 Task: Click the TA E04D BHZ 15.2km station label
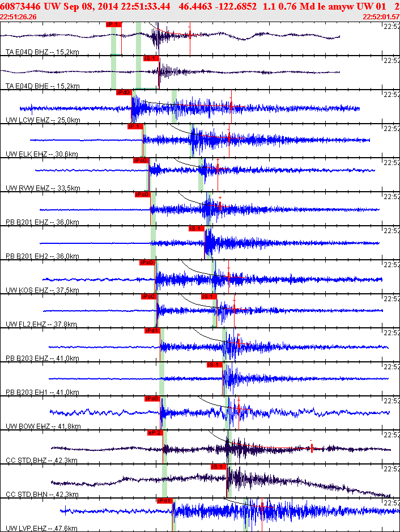click(42, 52)
